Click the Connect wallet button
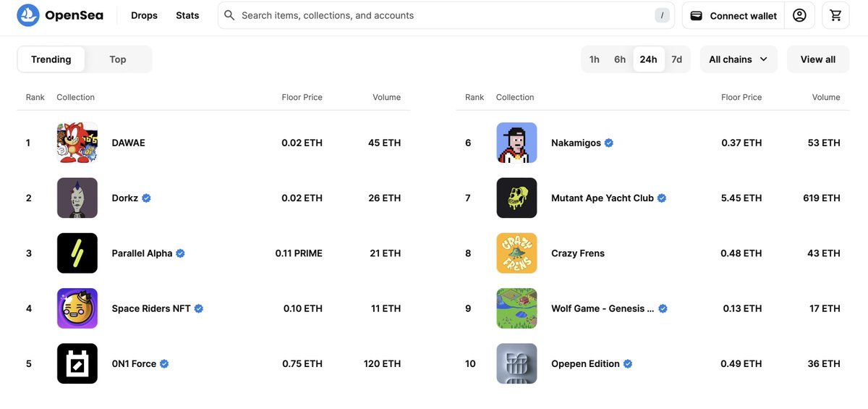868x409 pixels. point(733,15)
